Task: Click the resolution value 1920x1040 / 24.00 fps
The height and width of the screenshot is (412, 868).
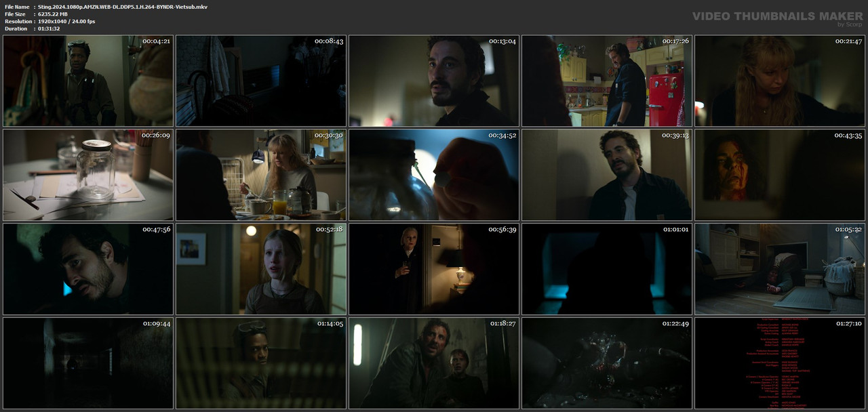Action: (66, 22)
